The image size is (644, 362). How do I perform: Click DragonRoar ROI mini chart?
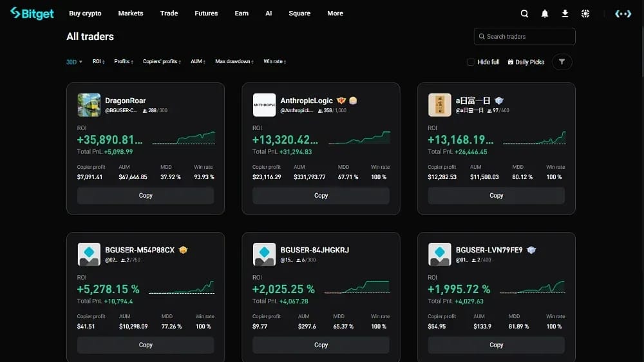point(184,138)
